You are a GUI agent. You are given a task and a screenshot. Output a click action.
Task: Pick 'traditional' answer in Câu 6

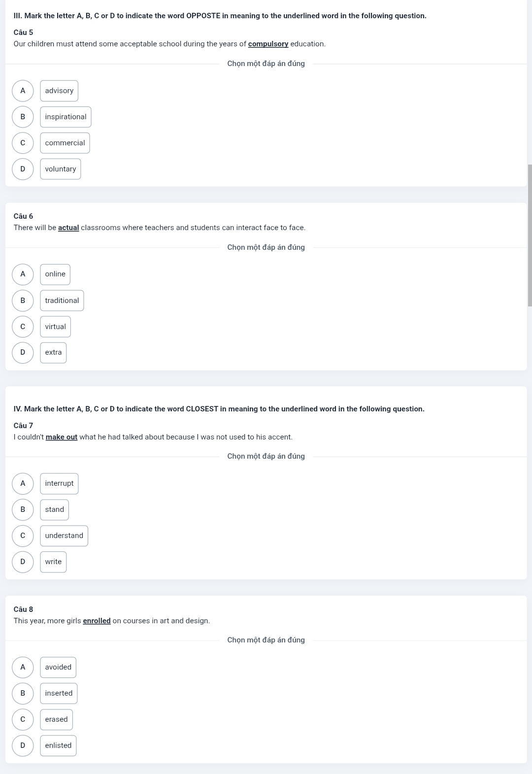point(62,301)
